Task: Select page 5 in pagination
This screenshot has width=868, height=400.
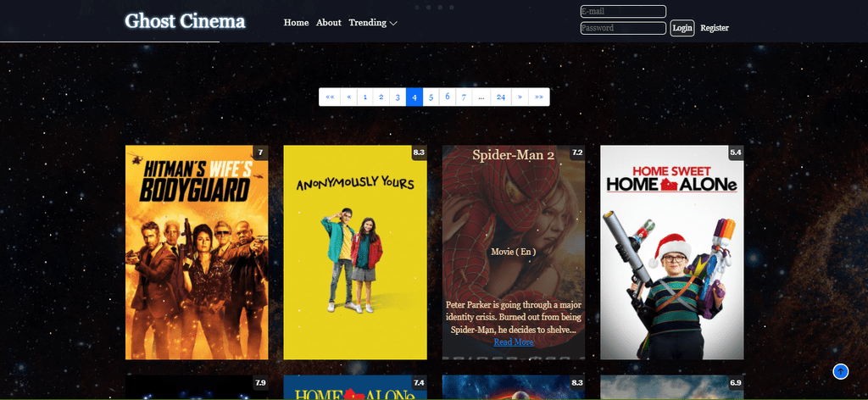Action: (x=431, y=97)
